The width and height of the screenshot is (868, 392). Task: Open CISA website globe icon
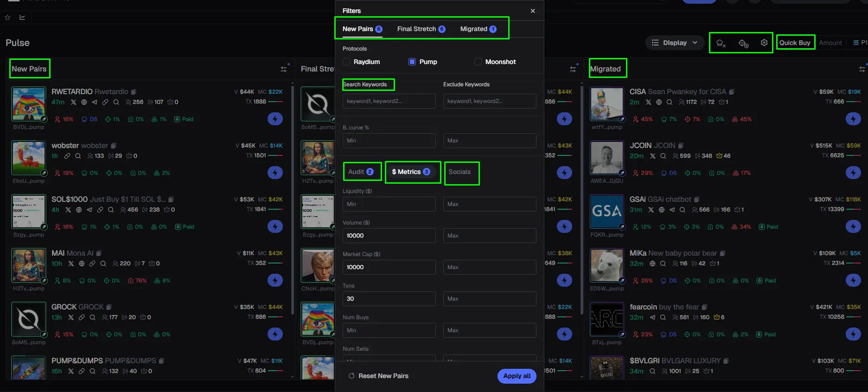click(659, 102)
